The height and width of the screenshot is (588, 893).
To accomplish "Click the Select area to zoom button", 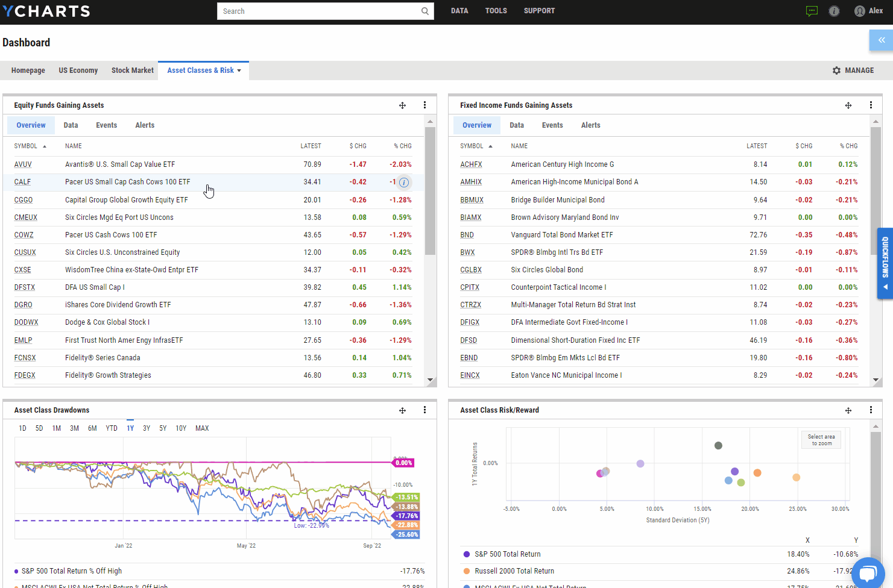I will tap(821, 439).
